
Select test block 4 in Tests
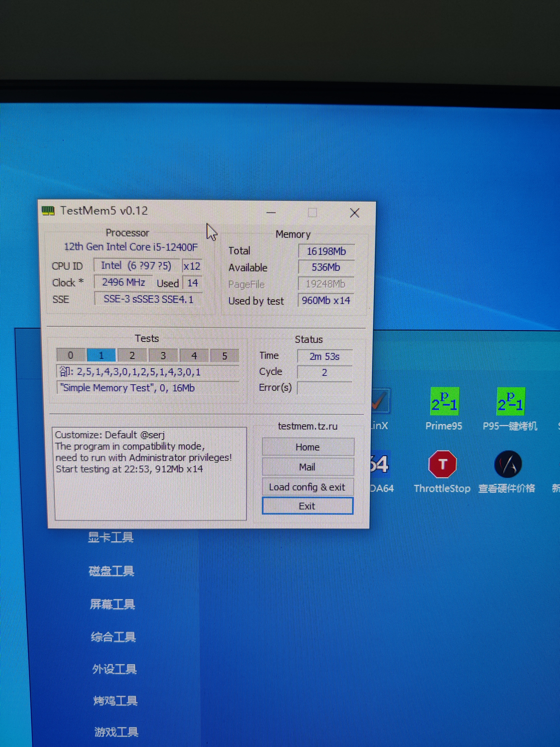tap(194, 356)
